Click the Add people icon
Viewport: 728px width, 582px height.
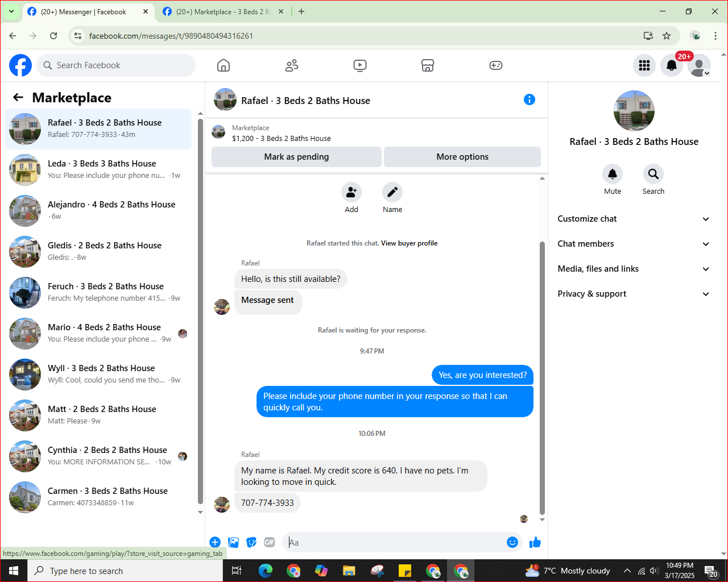(x=351, y=192)
